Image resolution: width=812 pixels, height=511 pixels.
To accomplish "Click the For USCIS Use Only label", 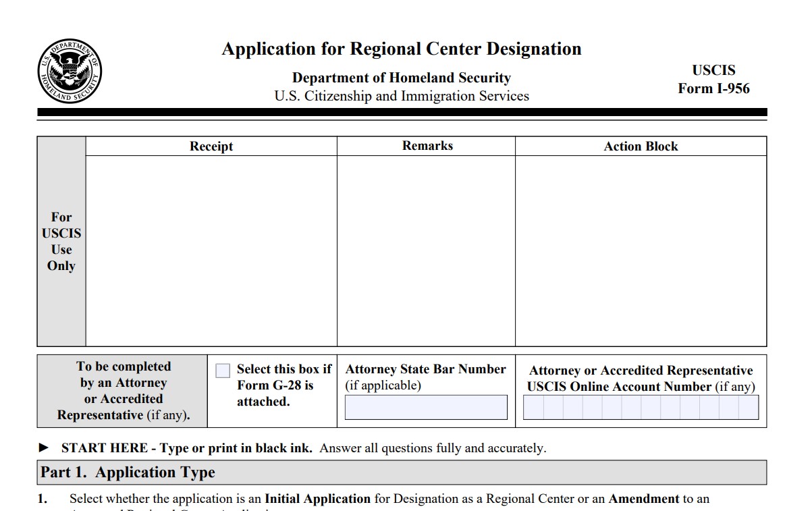I will [x=61, y=241].
